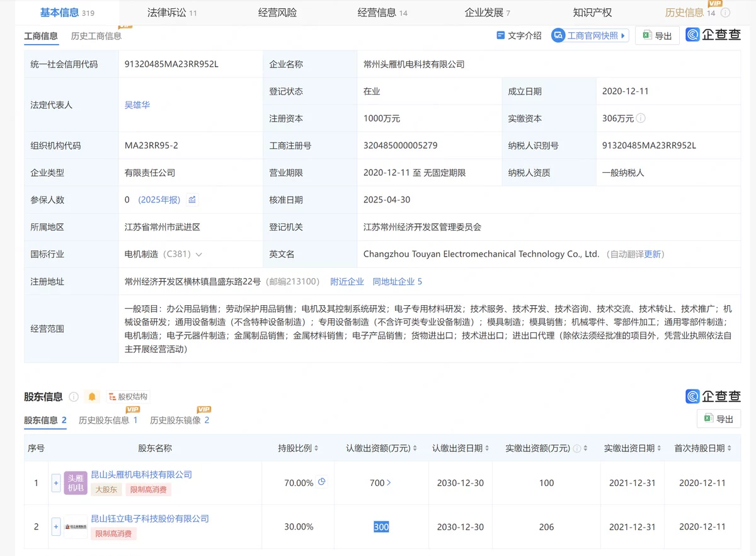Click the highlighted 300 value
The image size is (756, 556).
[381, 527]
